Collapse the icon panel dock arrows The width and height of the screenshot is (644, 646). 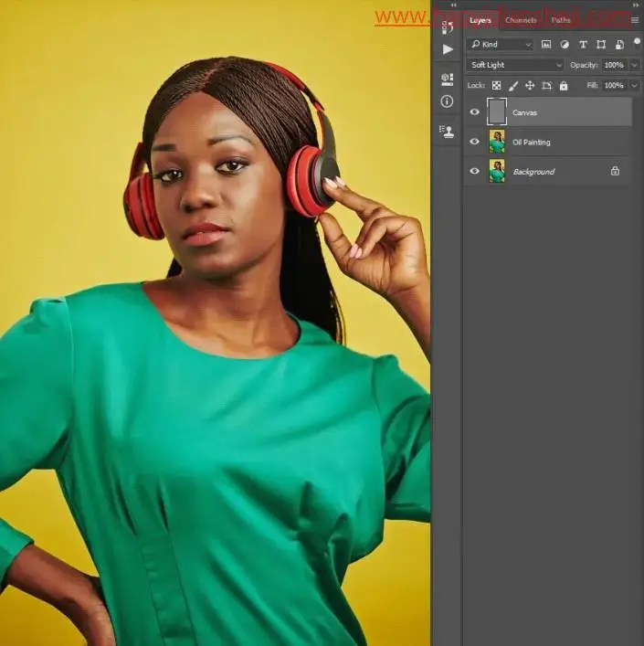453,5
